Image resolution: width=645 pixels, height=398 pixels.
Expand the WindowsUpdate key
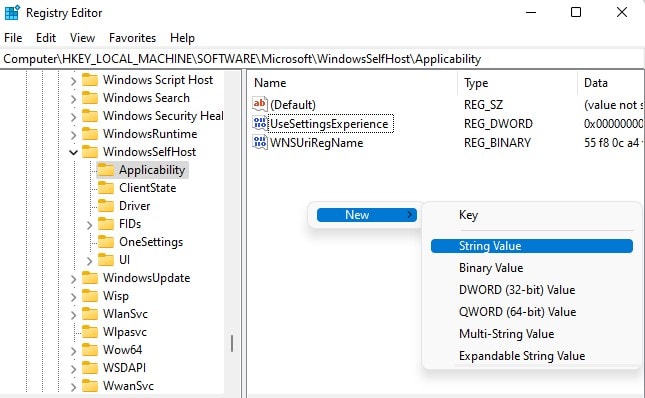[73, 279]
